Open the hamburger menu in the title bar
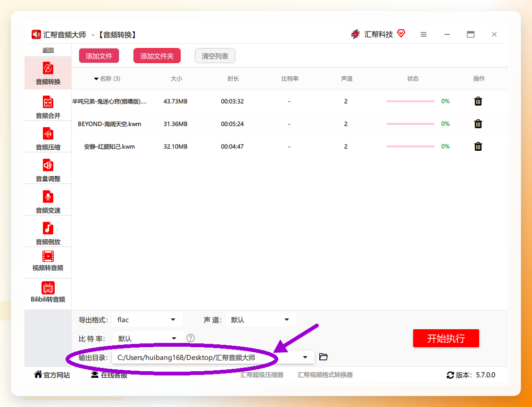Viewport: 532px width, 407px height. click(x=424, y=34)
